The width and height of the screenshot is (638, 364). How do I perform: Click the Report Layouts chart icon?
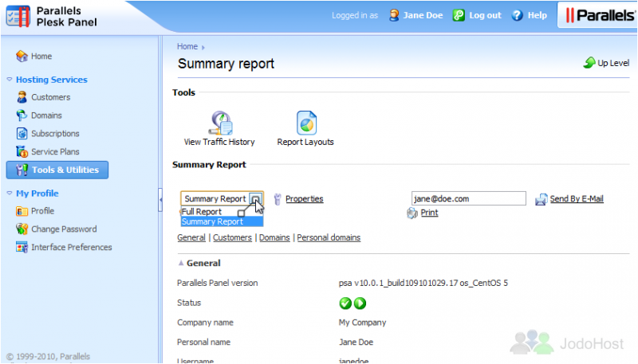(x=306, y=123)
